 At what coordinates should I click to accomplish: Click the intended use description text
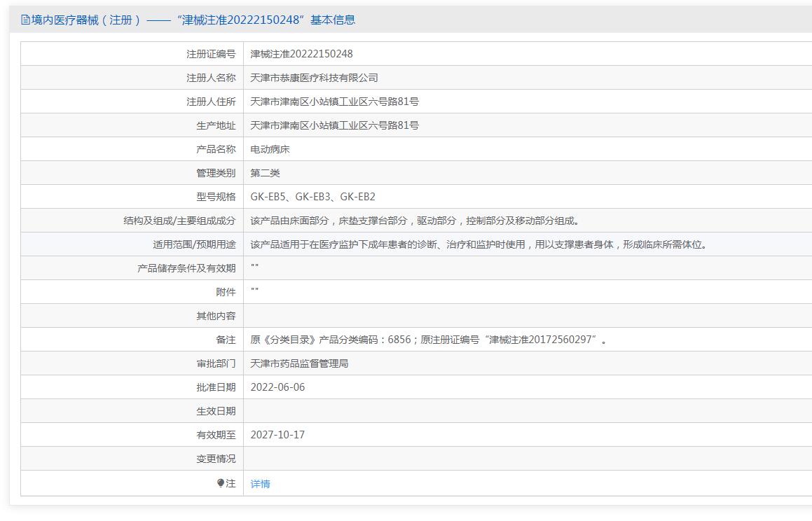(x=479, y=244)
